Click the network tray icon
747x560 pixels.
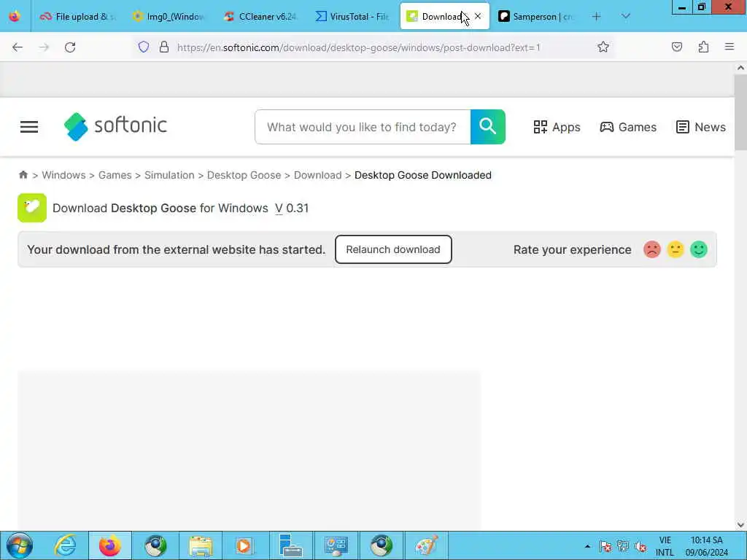[x=623, y=546]
